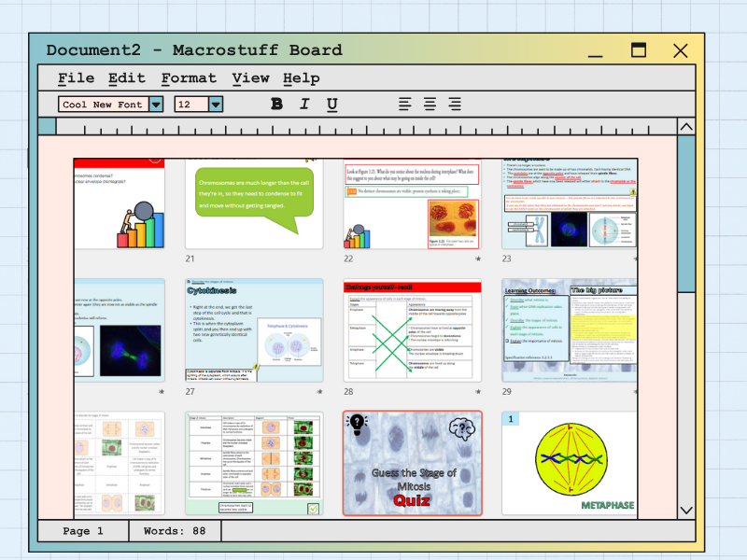Click the scroll up arrow
Screen dimensions: 747x560
686,127
